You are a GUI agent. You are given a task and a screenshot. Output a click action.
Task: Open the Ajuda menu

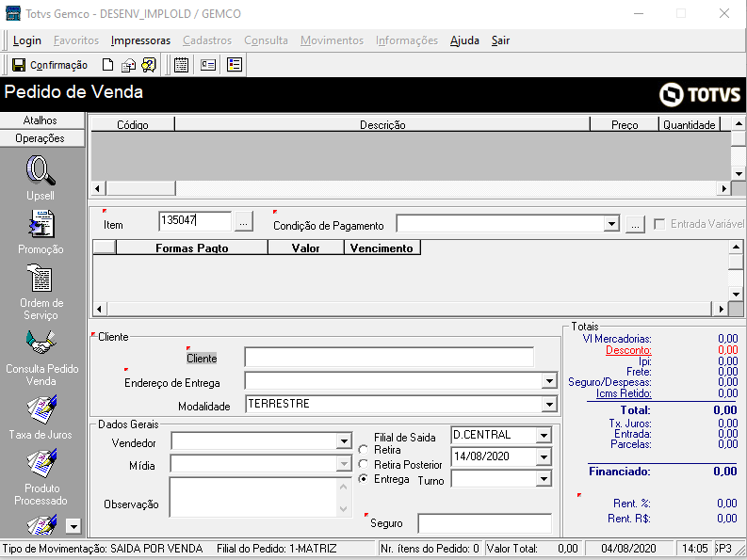[x=464, y=40]
